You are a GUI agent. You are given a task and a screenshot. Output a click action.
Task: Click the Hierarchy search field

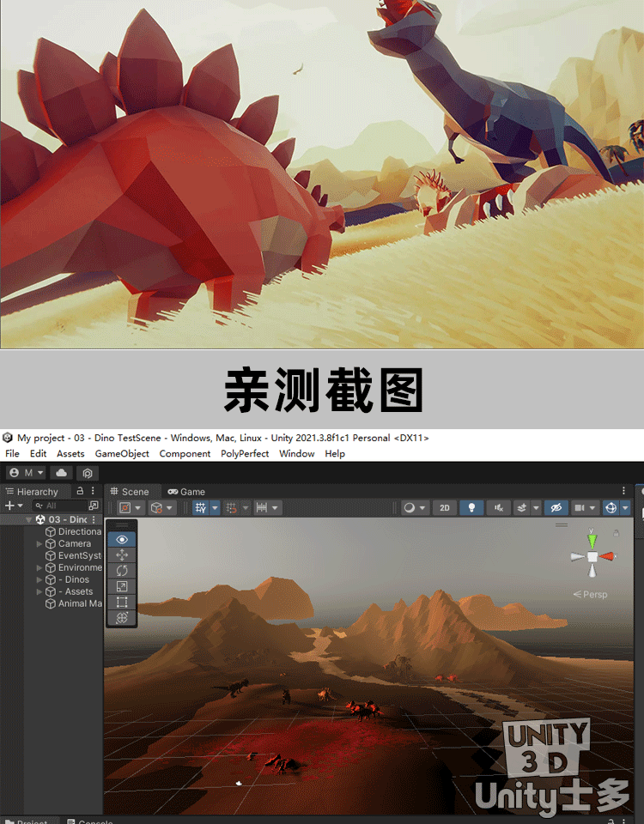tap(59, 506)
